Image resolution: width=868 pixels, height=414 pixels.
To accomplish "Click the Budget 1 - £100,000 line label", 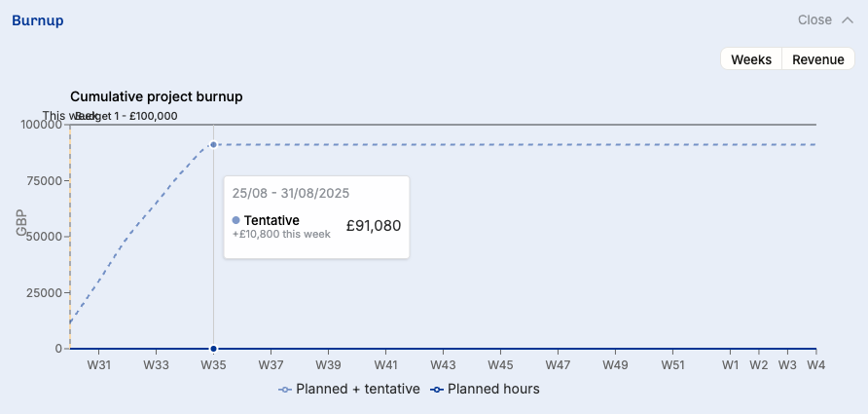I will (127, 116).
